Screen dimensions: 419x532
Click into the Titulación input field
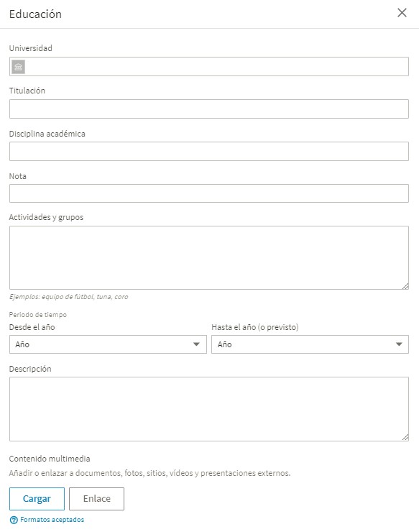(x=209, y=109)
